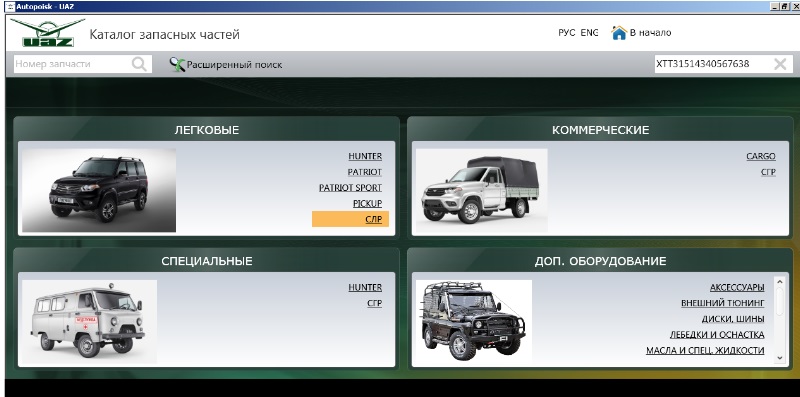Screen dimensions: 800x397
Task: Open МАСЛА И СПЕЦ. ЖИДКОСТИ category
Action: point(705,351)
